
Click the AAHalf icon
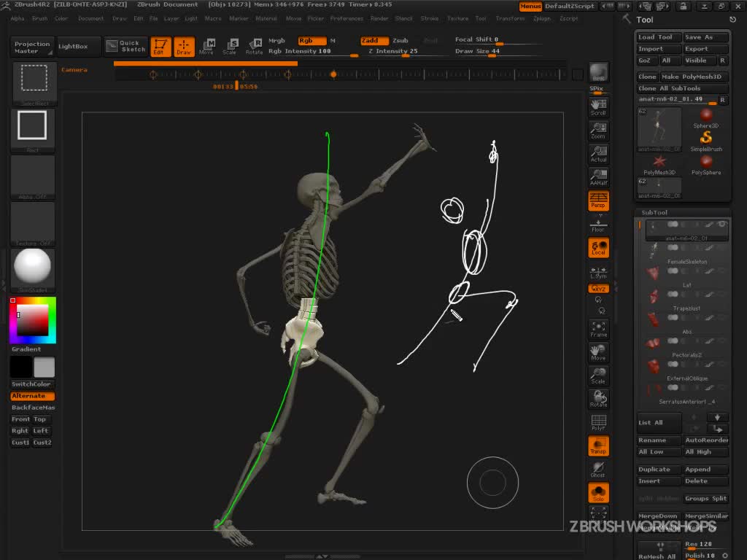point(598,178)
